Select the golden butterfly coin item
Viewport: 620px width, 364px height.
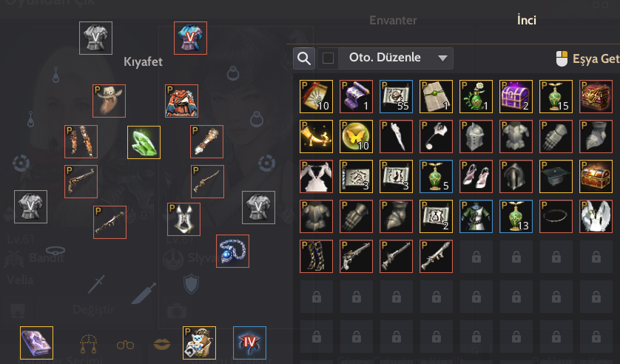click(356, 136)
